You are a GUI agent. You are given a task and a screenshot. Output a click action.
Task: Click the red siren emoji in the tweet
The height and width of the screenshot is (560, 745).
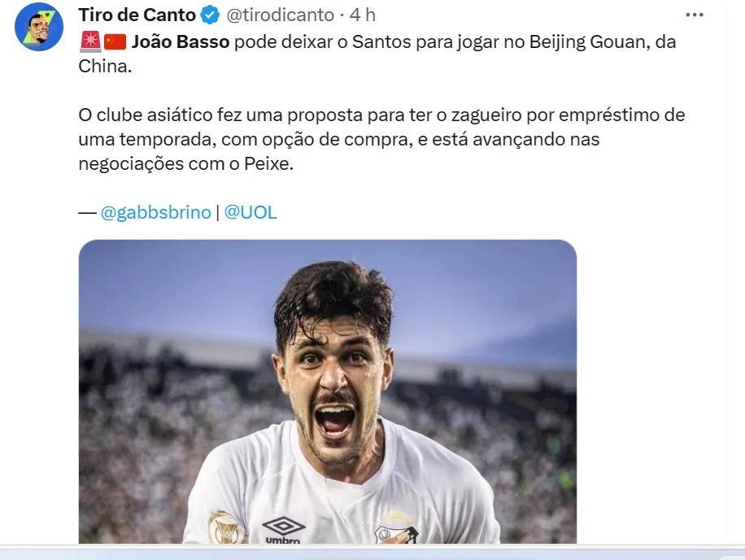coord(90,41)
